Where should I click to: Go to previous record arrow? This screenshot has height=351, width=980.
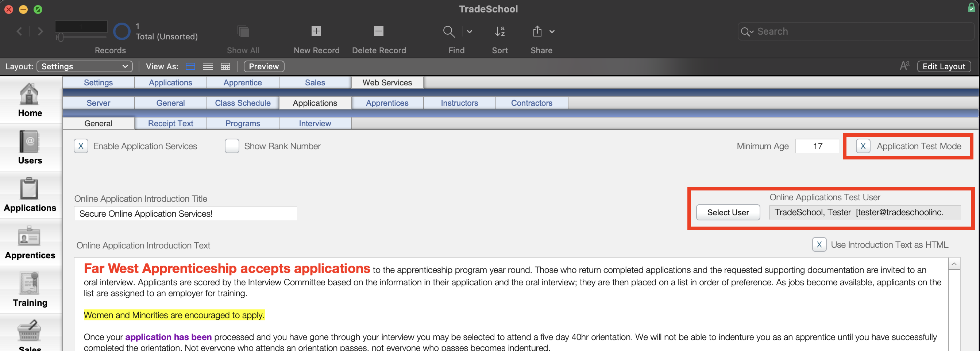tap(19, 32)
